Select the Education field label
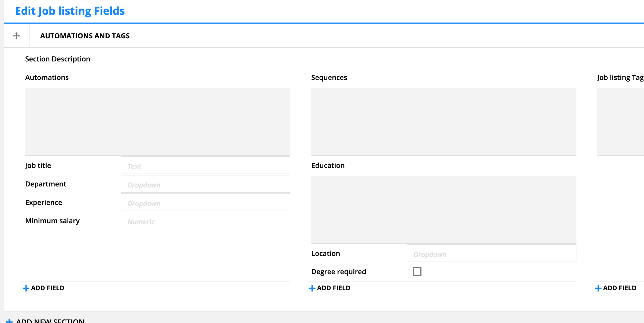Image resolution: width=644 pixels, height=323 pixels. pos(328,165)
